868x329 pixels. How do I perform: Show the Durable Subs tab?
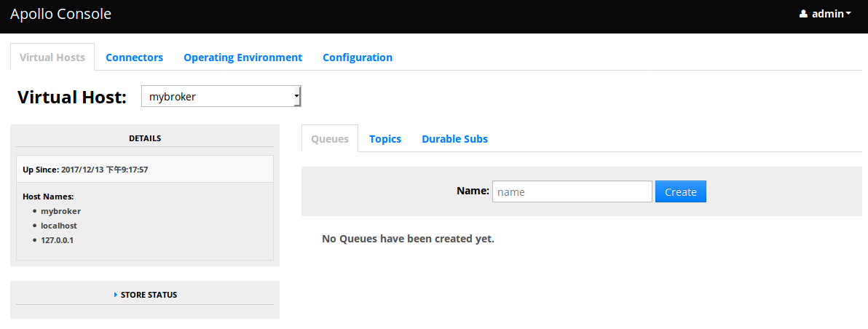(x=454, y=139)
